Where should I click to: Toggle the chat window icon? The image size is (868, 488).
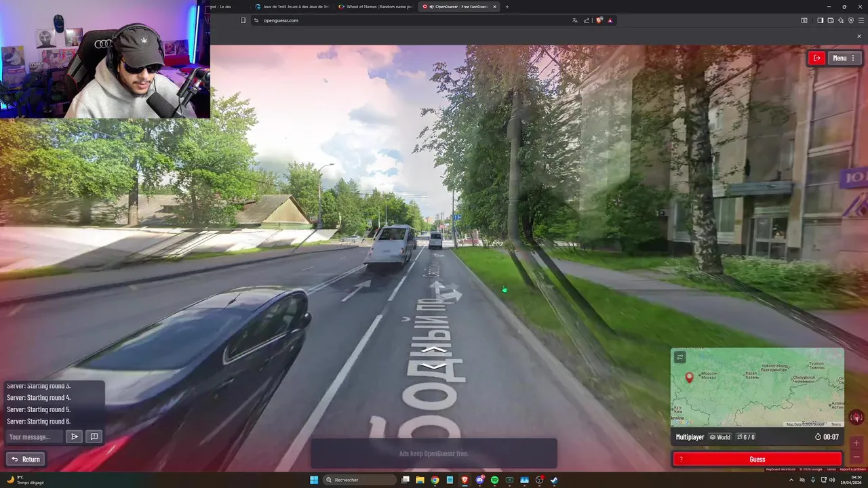point(94,436)
